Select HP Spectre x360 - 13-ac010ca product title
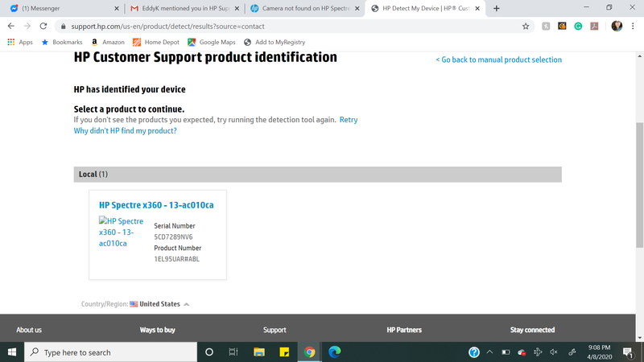Image resolution: width=644 pixels, height=362 pixels. 156,205
